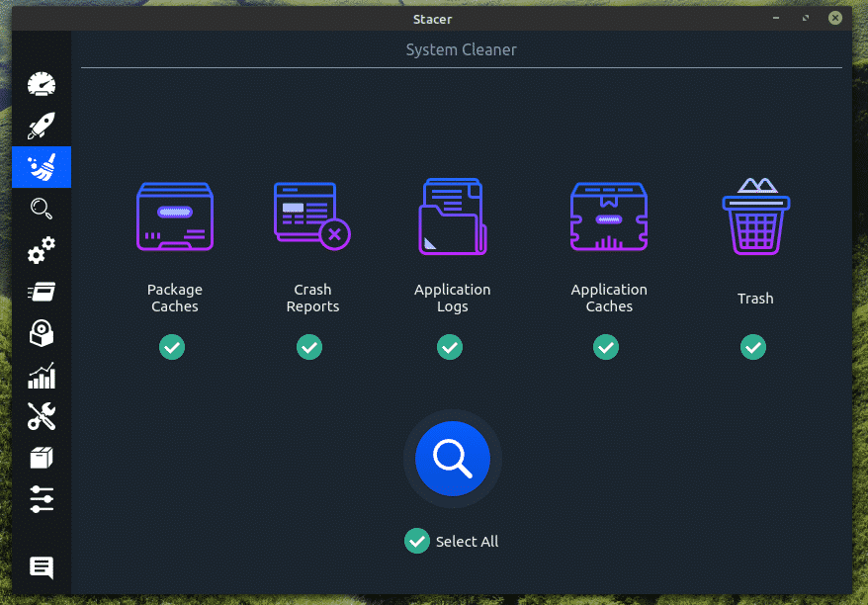
Task: Select the System Cleaner broom icon
Action: point(42,167)
